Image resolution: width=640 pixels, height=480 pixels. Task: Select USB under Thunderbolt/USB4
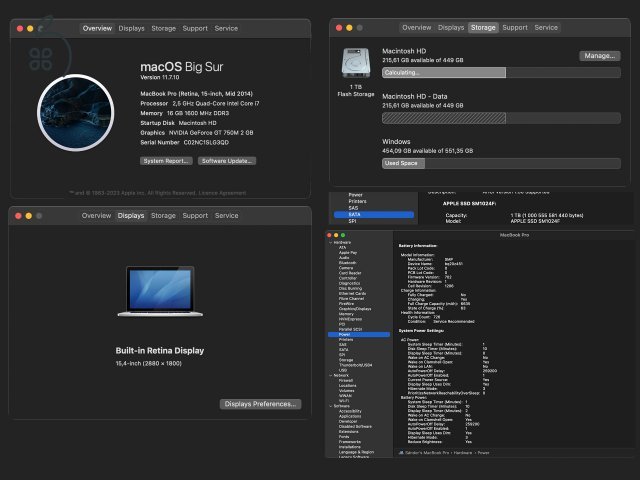[x=342, y=370]
